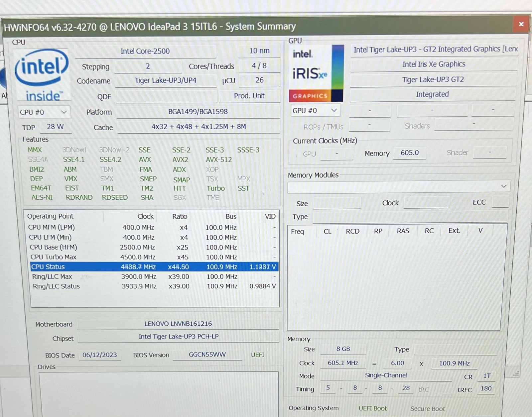
Task: Click the Cores/Threads value 4 / 8
Action: click(x=259, y=66)
